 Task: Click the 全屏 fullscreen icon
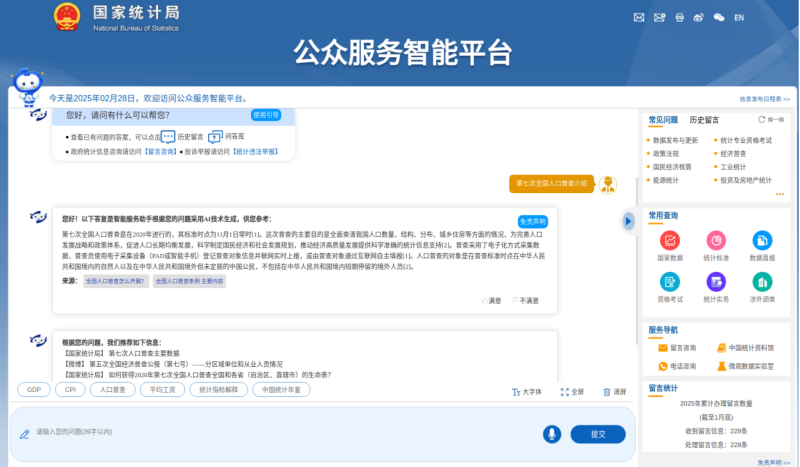click(x=572, y=392)
